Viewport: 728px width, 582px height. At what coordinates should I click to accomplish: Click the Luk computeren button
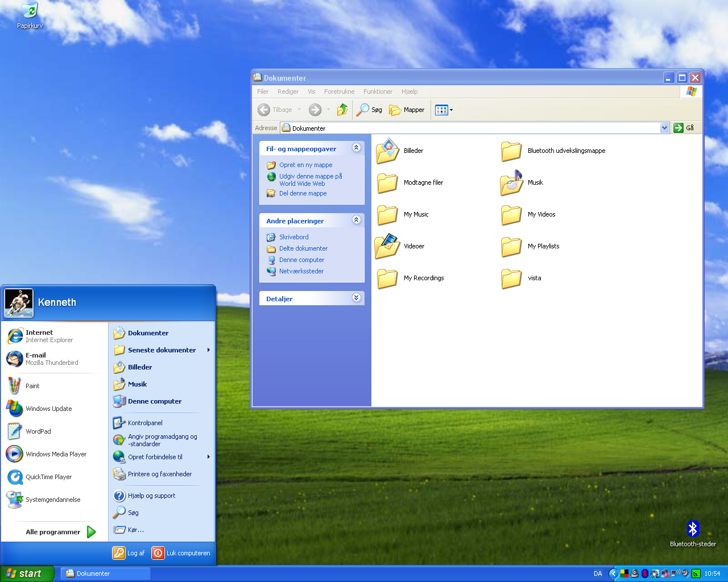click(x=181, y=553)
